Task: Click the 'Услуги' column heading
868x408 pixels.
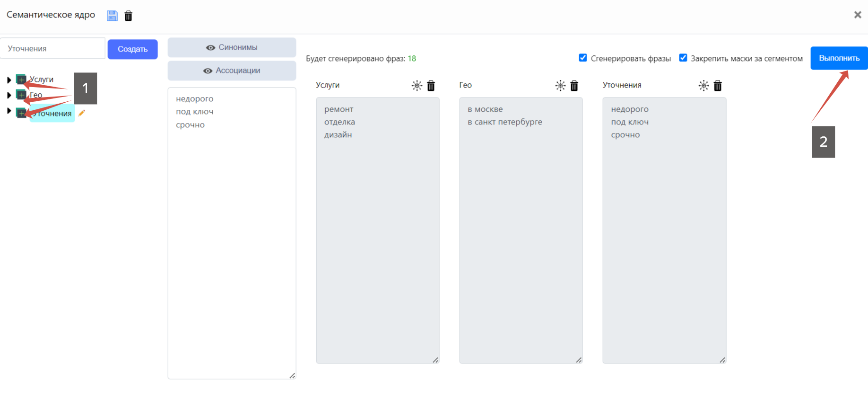Action: click(328, 85)
